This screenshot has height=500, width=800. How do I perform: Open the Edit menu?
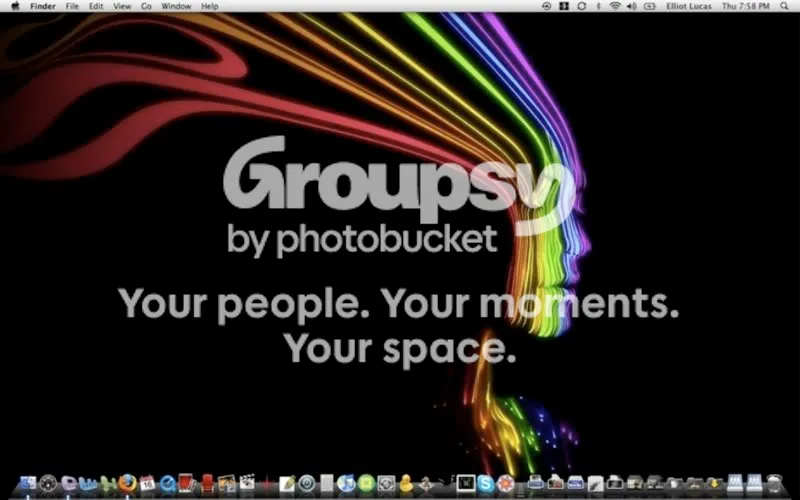(x=96, y=6)
